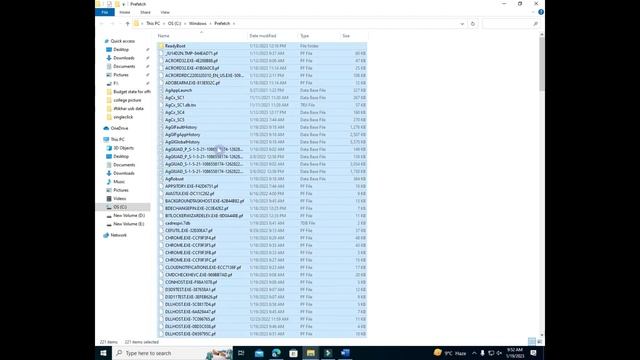Click the vertical scrollbar thumb
This screenshot has height=360, width=640.
coord(542,64)
